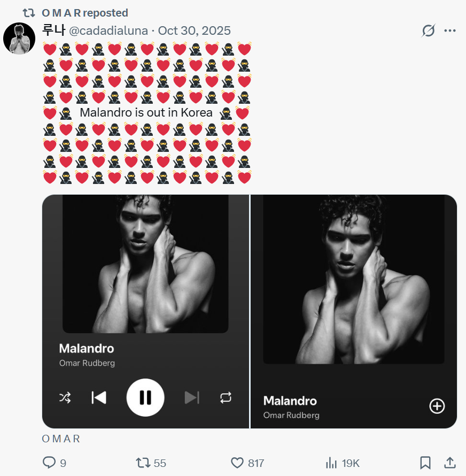Open the cadadialuna profile avatar
This screenshot has height=476, width=466.
tap(19, 39)
